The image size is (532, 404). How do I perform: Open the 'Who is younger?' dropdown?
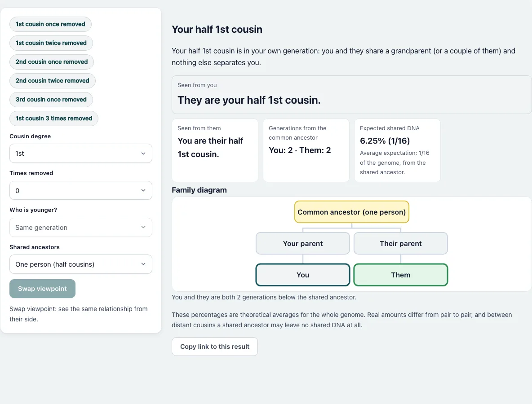[x=81, y=228]
